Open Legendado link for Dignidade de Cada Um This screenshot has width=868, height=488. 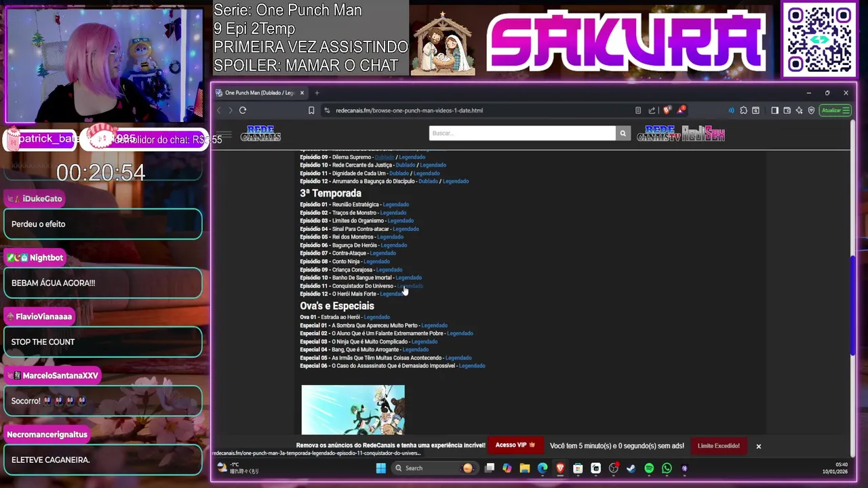(x=426, y=174)
